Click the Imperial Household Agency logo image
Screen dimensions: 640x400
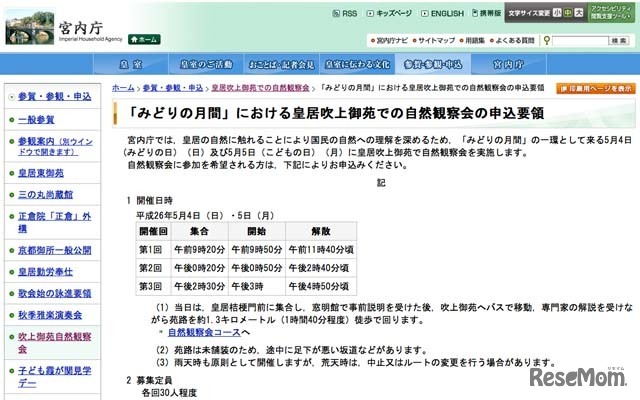[29, 27]
